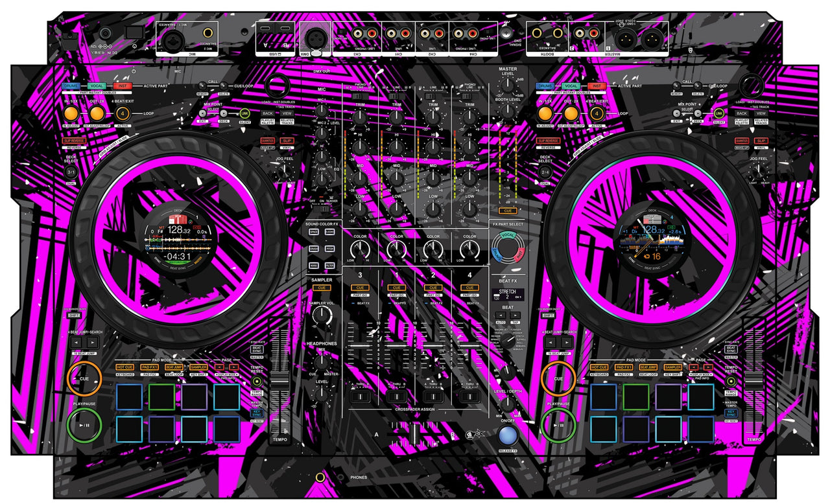Activate the SPACE Sound Color FX
Screen dimensions: 830x504
click(314, 232)
